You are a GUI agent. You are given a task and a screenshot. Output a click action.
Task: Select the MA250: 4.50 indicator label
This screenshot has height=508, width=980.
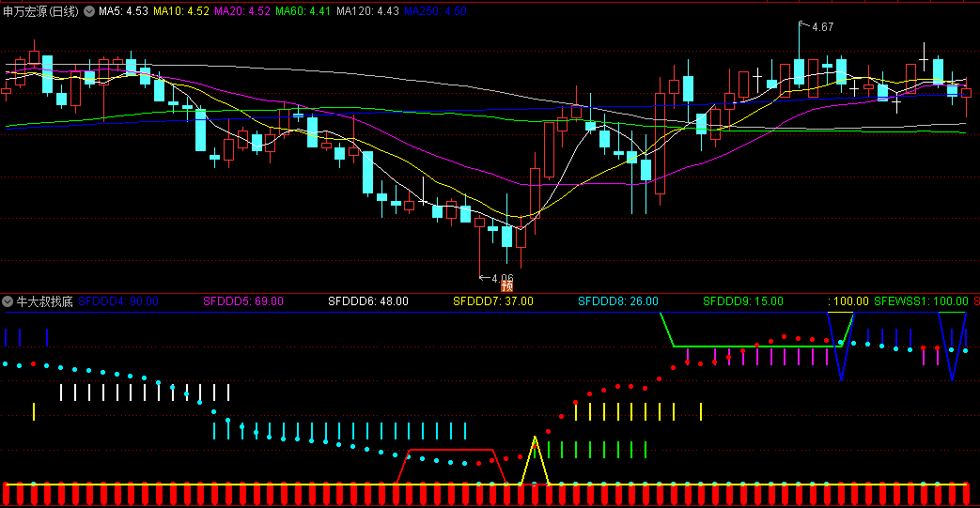point(435,11)
